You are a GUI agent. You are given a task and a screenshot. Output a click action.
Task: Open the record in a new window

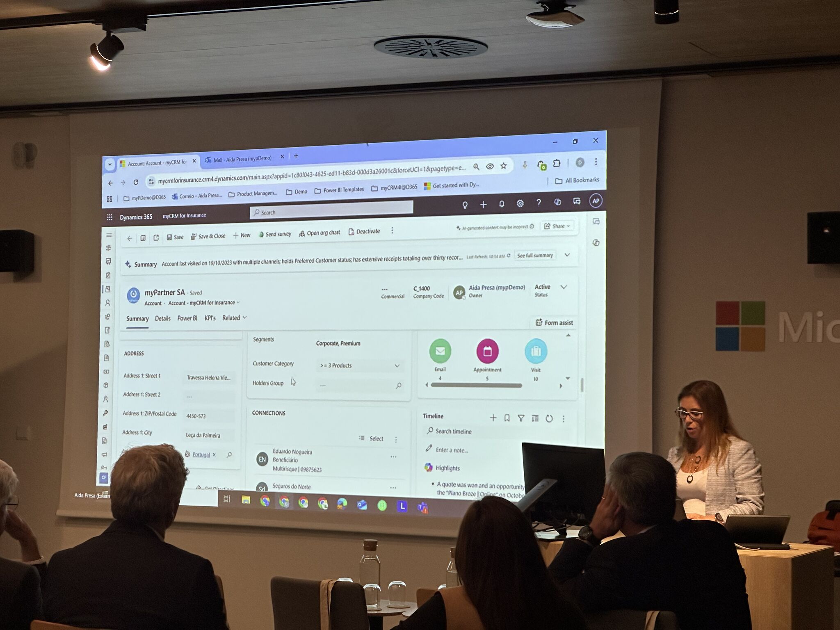[156, 237]
